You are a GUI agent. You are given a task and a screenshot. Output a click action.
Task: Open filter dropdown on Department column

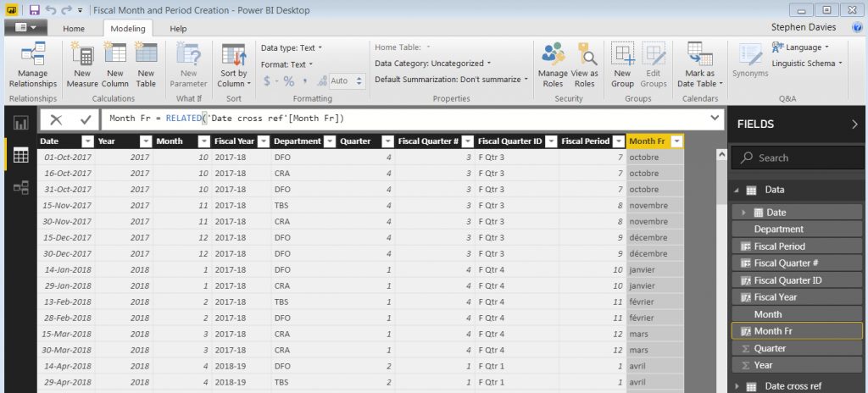[328, 141]
